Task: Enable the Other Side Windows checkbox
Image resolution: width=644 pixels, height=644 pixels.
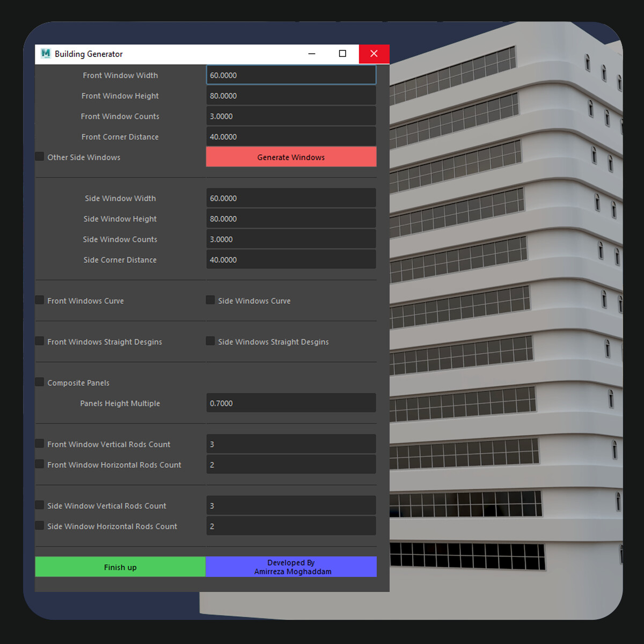Action: (x=39, y=156)
